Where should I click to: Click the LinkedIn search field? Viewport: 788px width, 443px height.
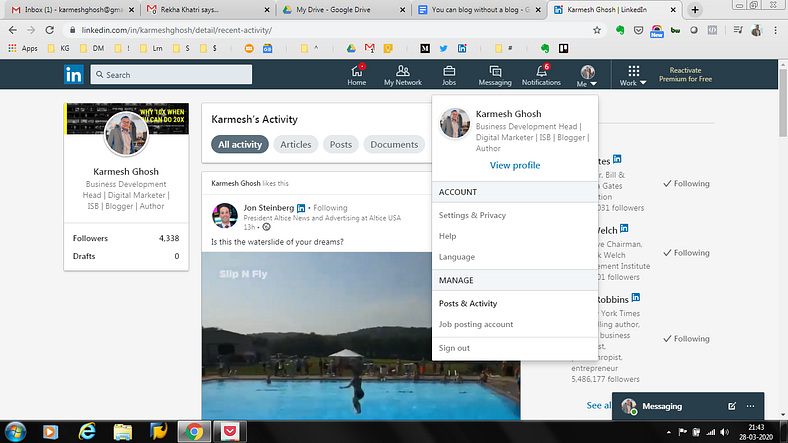171,74
